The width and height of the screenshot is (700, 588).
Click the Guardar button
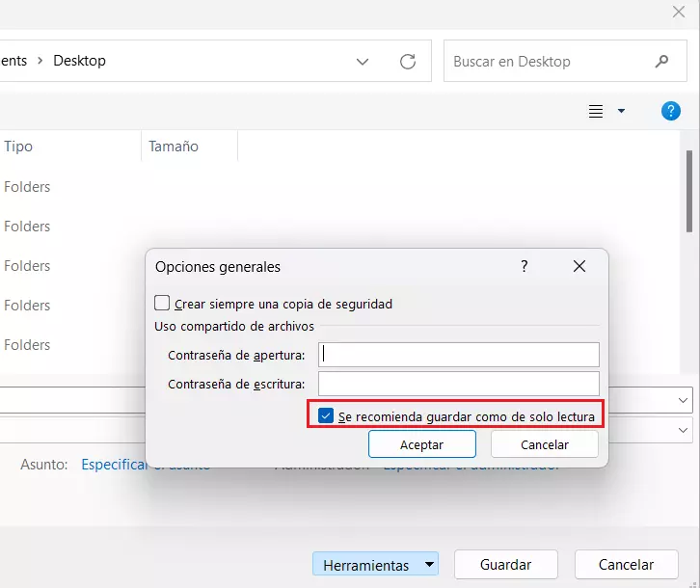pyautogui.click(x=505, y=565)
